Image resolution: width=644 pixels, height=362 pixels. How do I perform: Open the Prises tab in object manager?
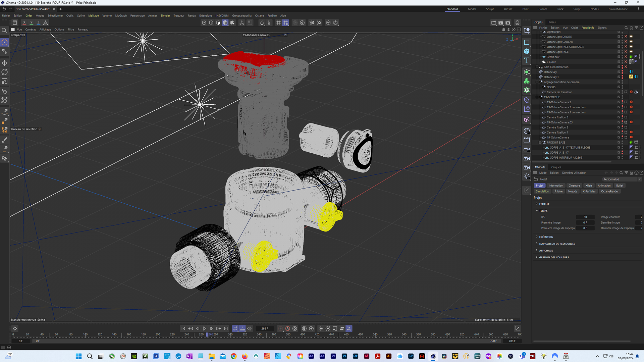[x=552, y=22]
